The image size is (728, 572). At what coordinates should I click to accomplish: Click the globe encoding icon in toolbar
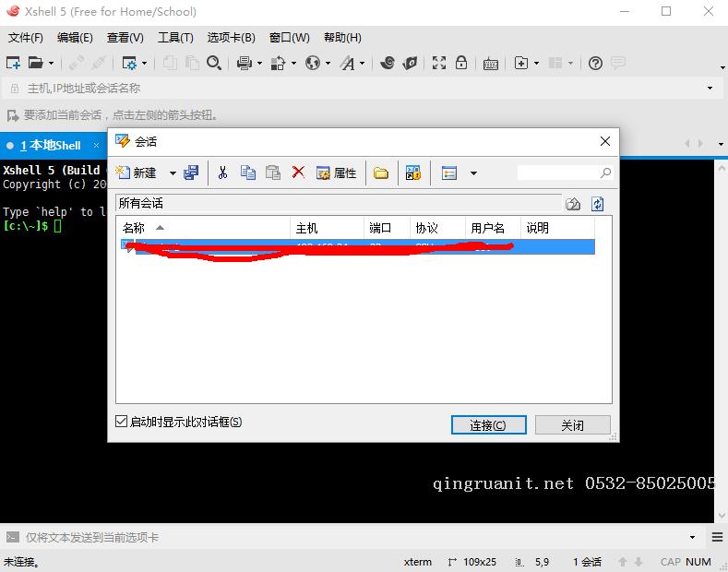[313, 63]
